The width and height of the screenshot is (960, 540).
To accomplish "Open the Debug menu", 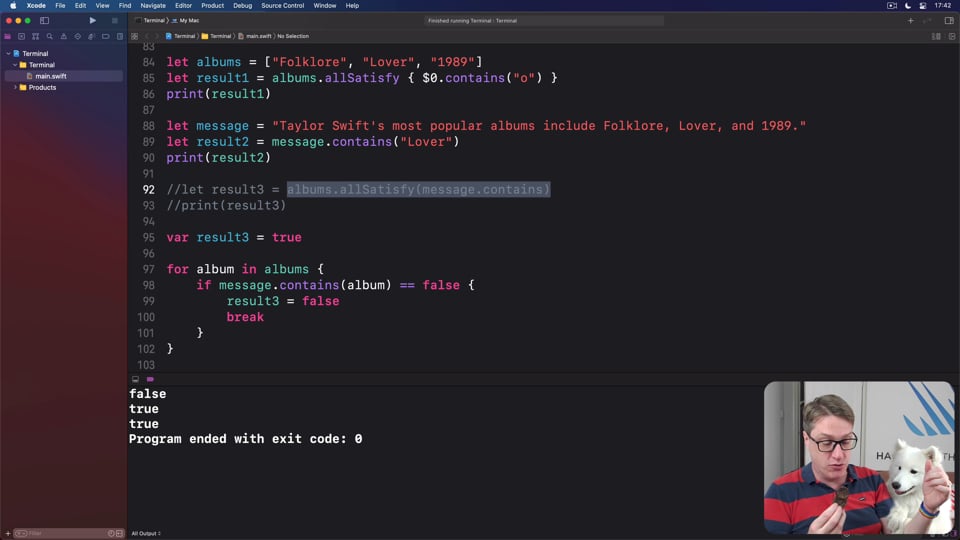I will [242, 6].
